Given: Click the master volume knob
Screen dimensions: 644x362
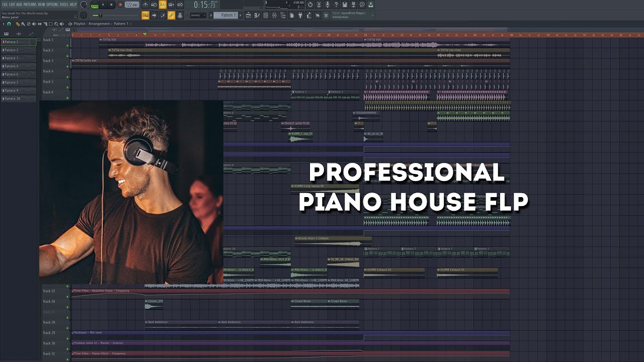Looking at the screenshot, I should (x=84, y=5).
